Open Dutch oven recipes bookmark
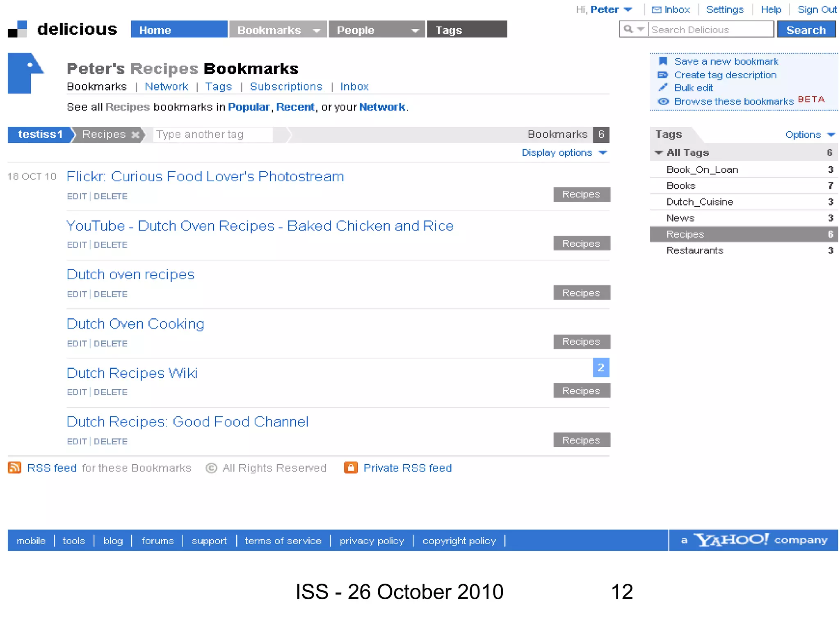Viewport: 840px width, 630px height. pyautogui.click(x=130, y=274)
